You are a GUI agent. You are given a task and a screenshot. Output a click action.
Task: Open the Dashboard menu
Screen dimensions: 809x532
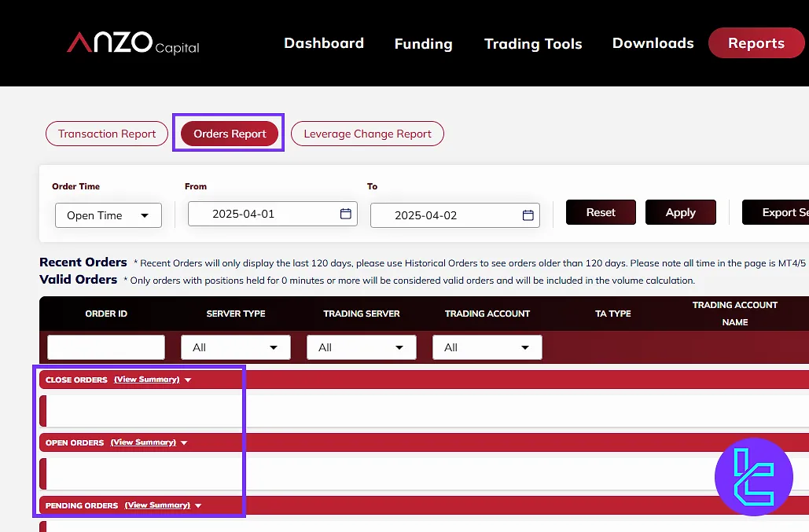pos(323,43)
